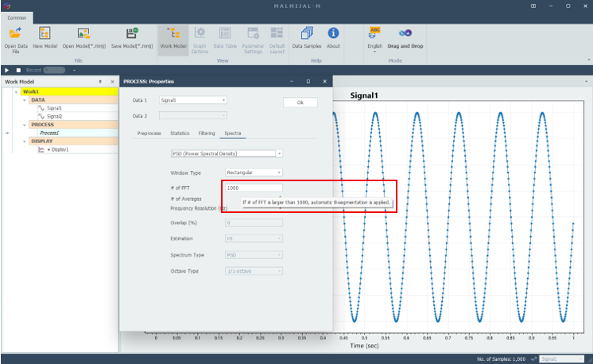Open the Data Samples help icon
Image resolution: width=593 pixels, height=364 pixels.
coord(307,34)
